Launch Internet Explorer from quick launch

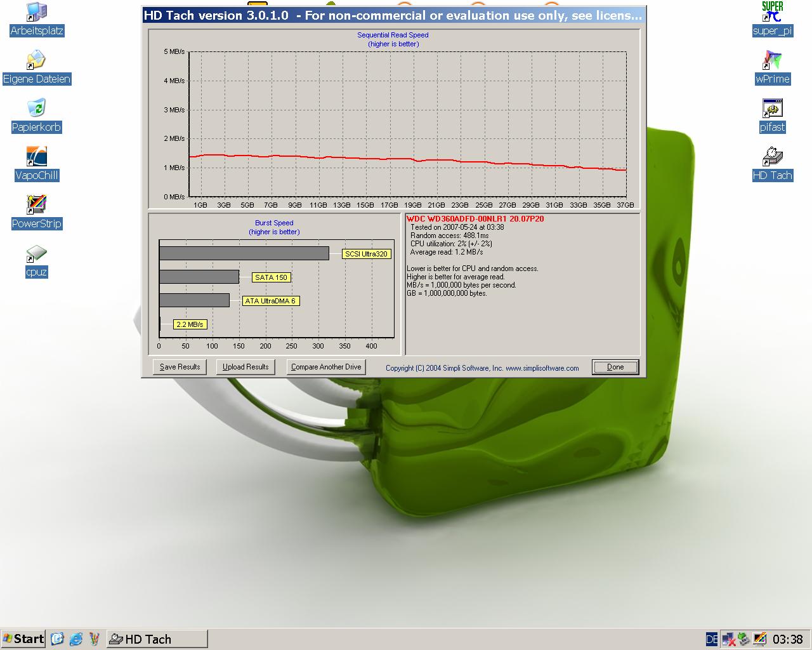(76, 639)
